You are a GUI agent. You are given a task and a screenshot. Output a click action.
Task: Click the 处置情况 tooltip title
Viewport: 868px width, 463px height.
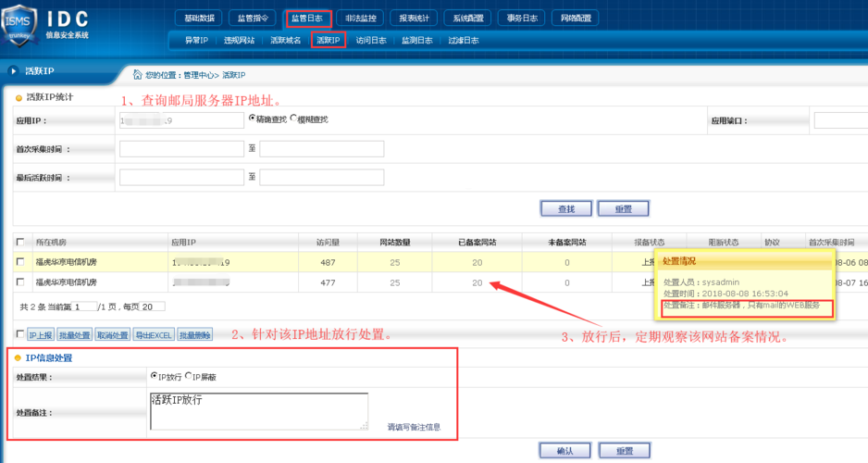point(679,261)
